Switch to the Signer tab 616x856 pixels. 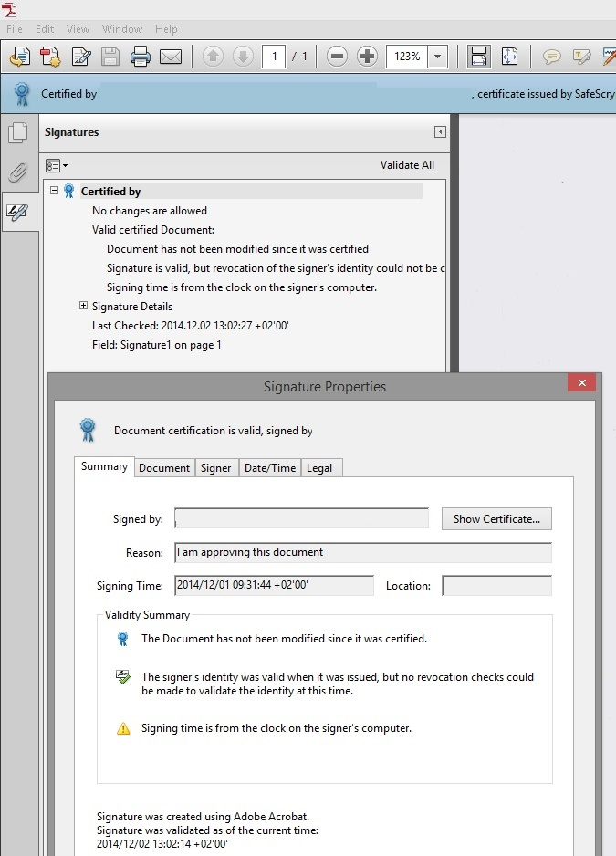point(215,468)
